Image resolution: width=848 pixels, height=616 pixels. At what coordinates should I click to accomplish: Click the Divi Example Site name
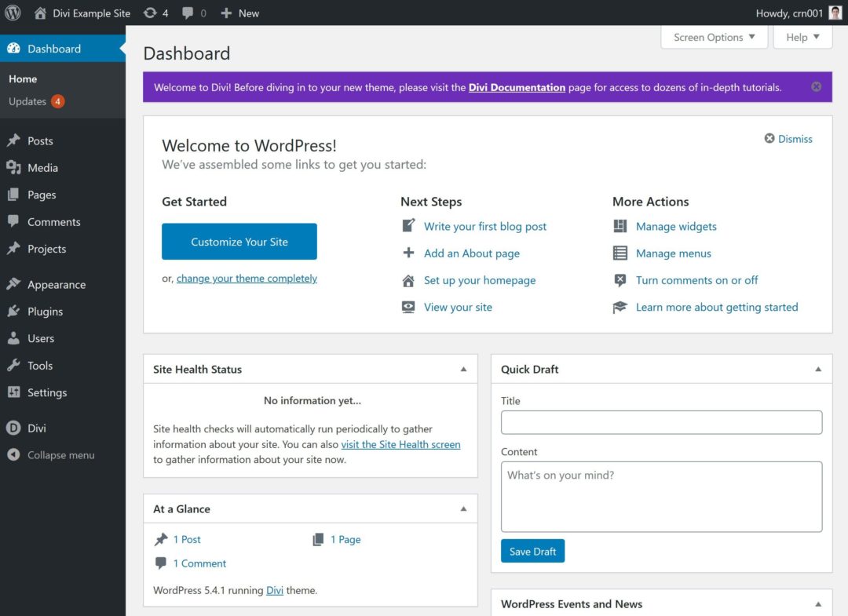click(x=91, y=13)
